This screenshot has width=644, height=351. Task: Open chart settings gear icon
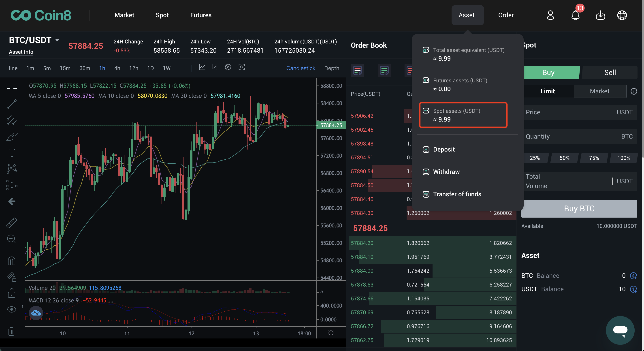click(x=228, y=67)
